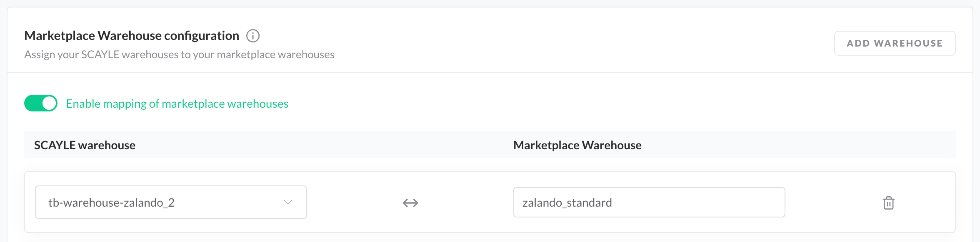Click the 'Marketplace Warehouse configuration' heading
The width and height of the screenshot is (980, 242).
click(132, 36)
